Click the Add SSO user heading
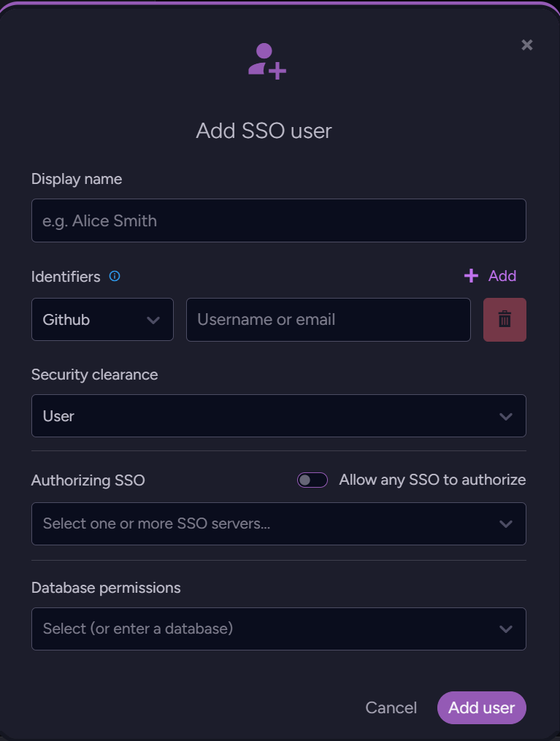Viewport: 560px width, 741px height. pos(264,131)
